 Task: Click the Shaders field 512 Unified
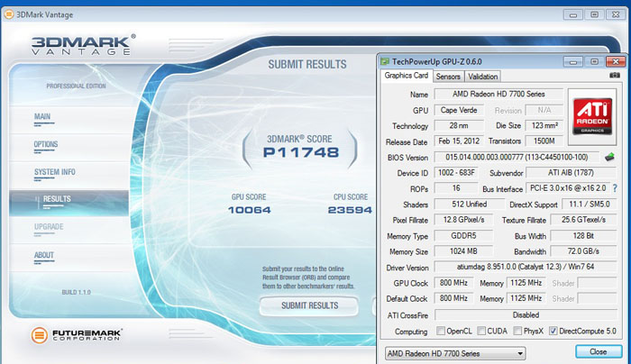pyautogui.click(x=470, y=205)
